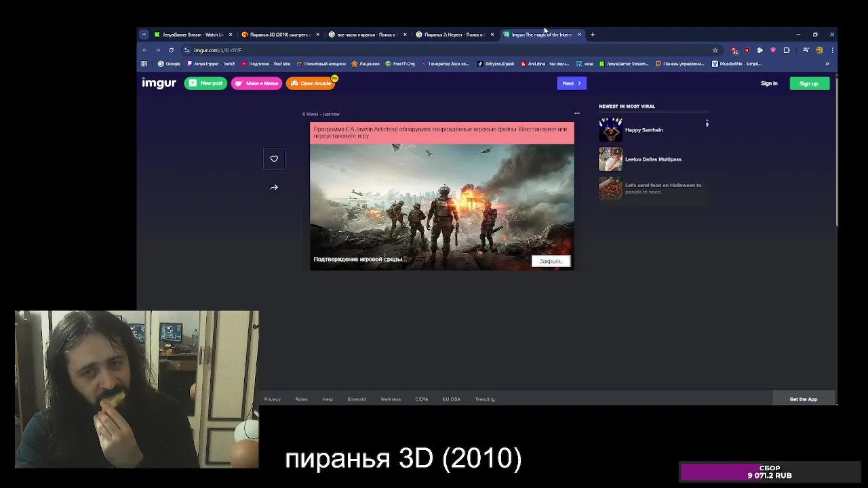
Task: Click Sign in on imgur
Action: pyautogui.click(x=769, y=83)
